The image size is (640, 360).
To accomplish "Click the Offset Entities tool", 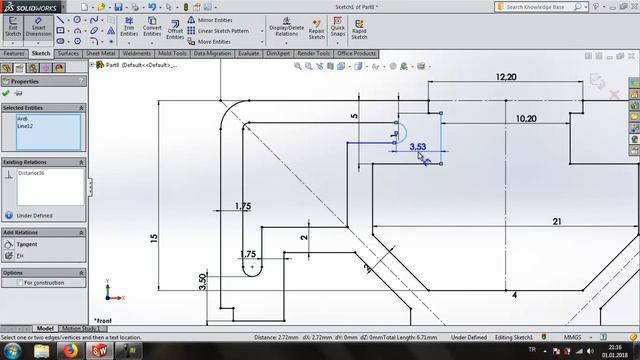I will point(175,29).
